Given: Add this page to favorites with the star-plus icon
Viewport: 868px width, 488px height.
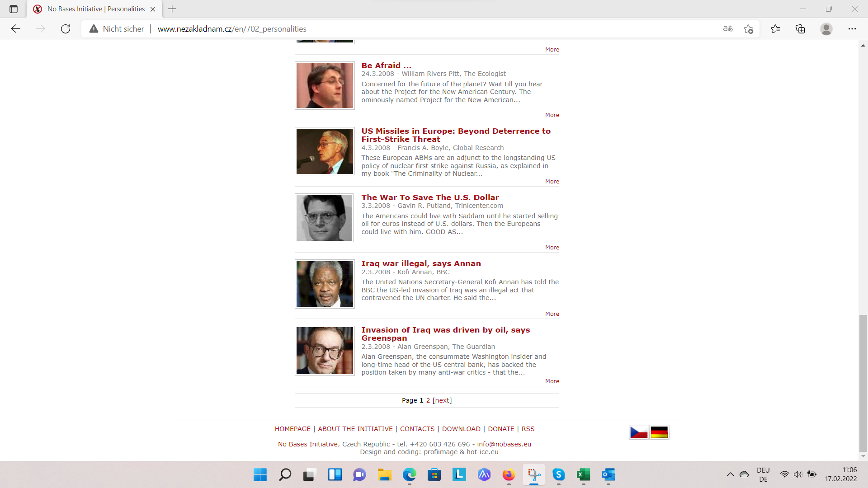Looking at the screenshot, I should (748, 29).
